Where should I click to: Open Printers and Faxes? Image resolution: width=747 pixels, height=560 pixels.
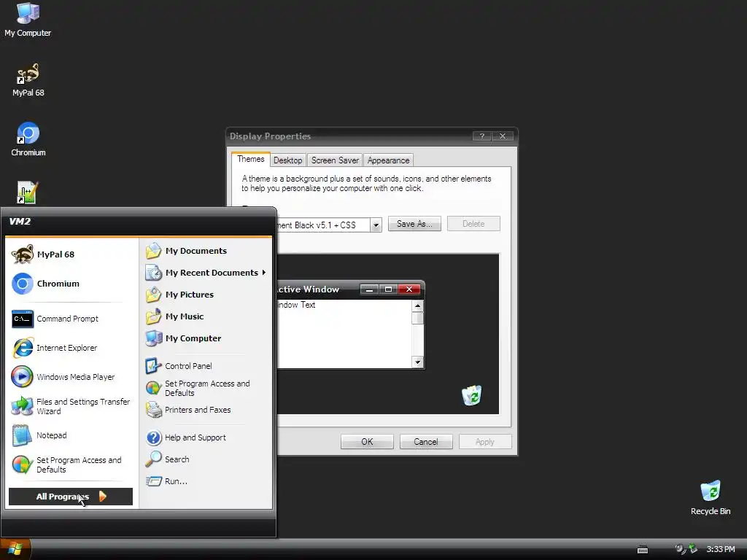206,410
